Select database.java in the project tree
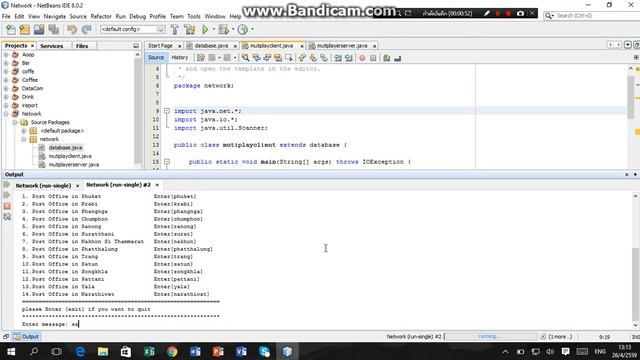 coord(65,148)
